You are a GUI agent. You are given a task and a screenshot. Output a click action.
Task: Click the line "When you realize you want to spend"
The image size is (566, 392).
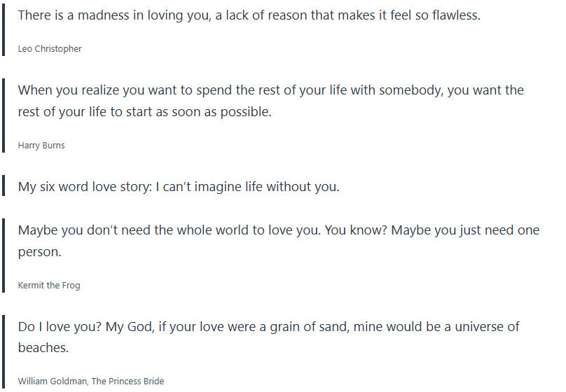click(270, 90)
